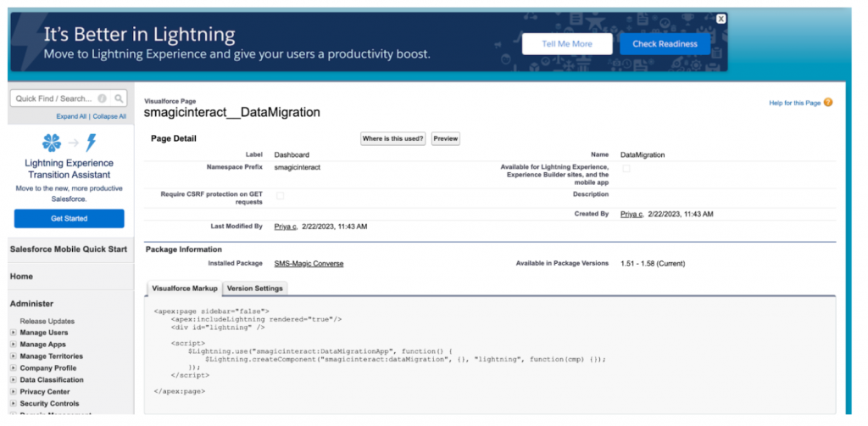Click the Quick Find help info icon
The height and width of the screenshot is (426, 868).
tap(103, 98)
